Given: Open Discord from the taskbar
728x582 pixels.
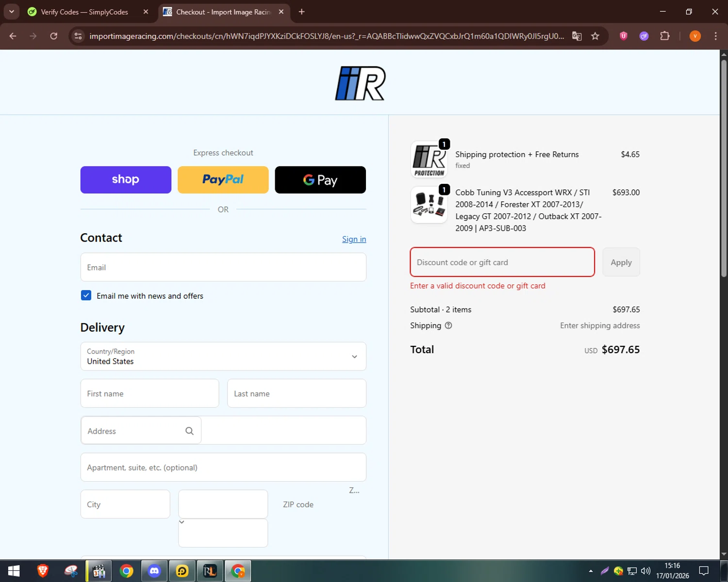Looking at the screenshot, I should (x=154, y=571).
